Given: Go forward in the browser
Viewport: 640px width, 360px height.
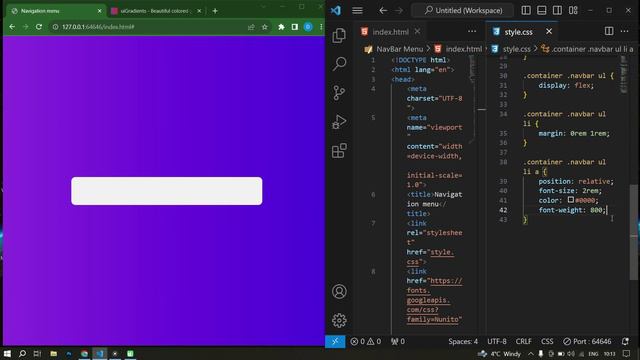Looking at the screenshot, I should pyautogui.click(x=25, y=27).
